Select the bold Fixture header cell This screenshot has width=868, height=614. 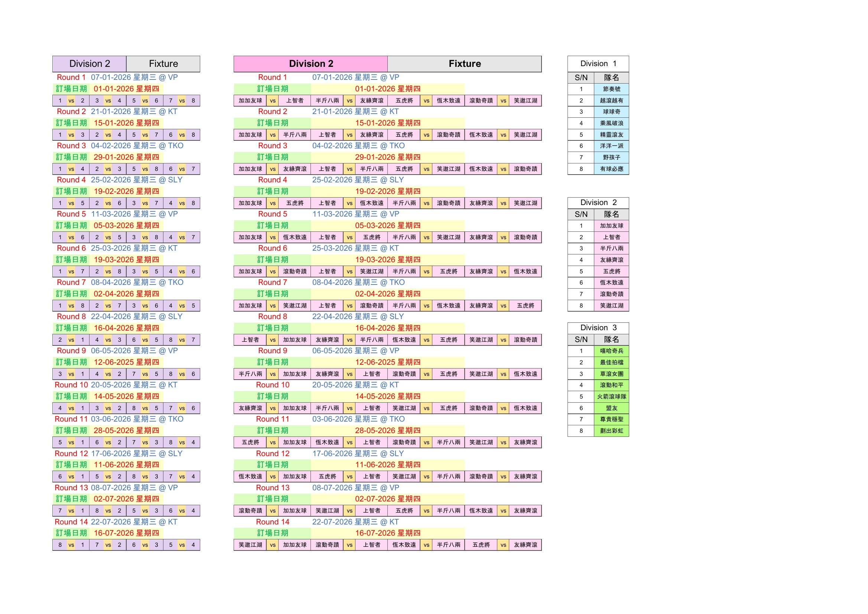tap(464, 64)
